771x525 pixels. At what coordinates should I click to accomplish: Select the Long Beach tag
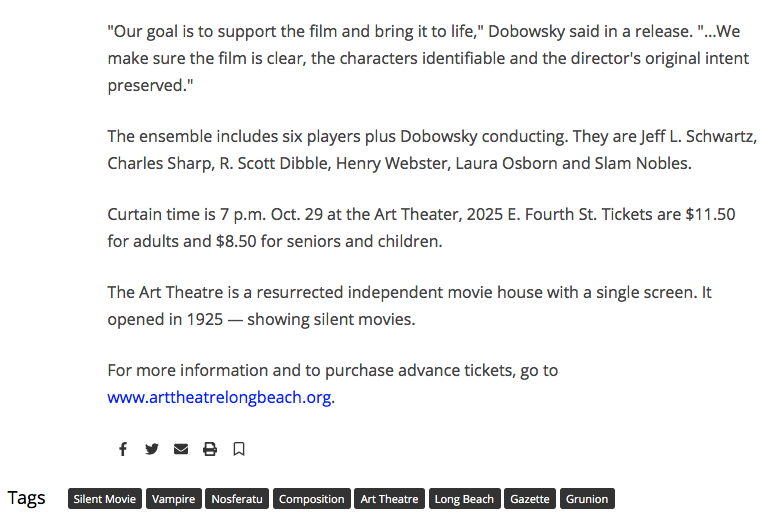464,499
